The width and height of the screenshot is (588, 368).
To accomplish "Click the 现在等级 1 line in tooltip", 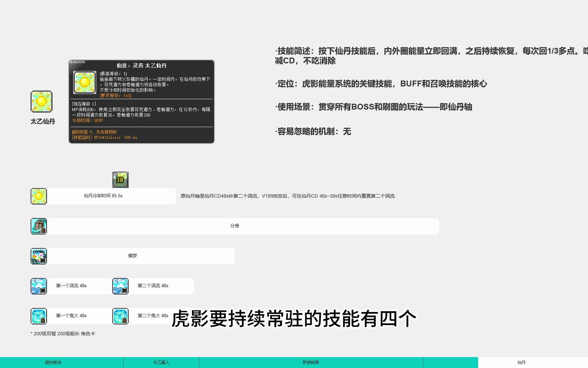I will [x=84, y=104].
